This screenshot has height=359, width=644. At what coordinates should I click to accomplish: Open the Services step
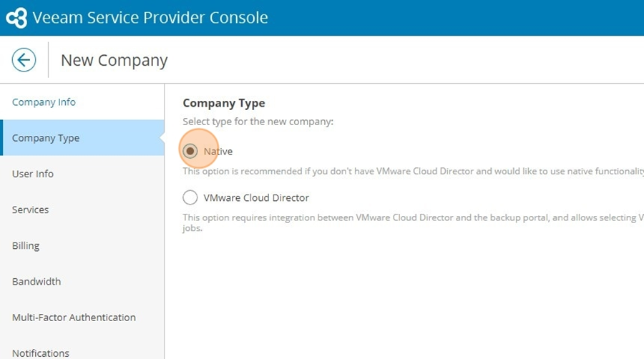(x=82, y=210)
